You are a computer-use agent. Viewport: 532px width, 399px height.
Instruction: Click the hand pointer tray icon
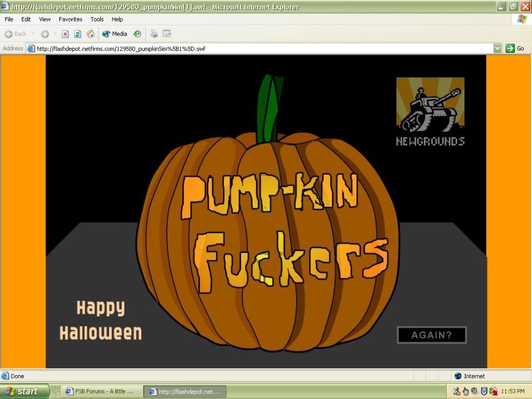465,392
